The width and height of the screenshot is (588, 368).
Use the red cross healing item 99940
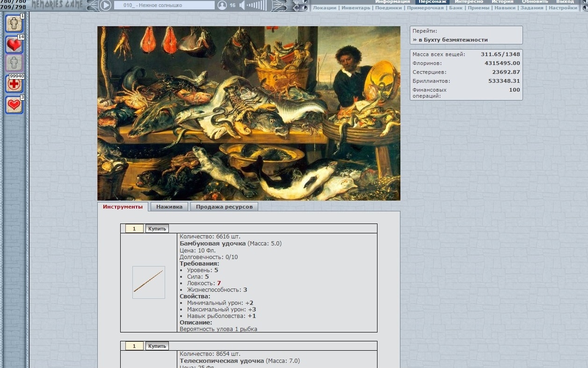(x=14, y=84)
